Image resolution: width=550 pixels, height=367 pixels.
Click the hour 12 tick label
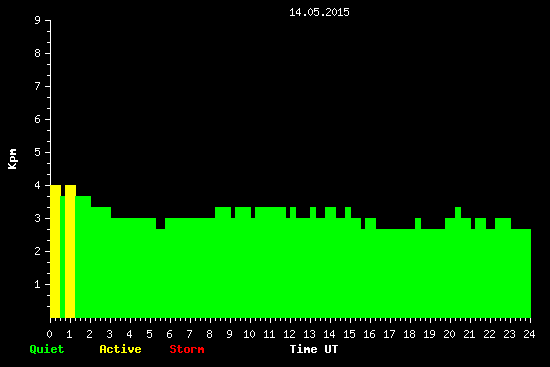click(x=289, y=334)
